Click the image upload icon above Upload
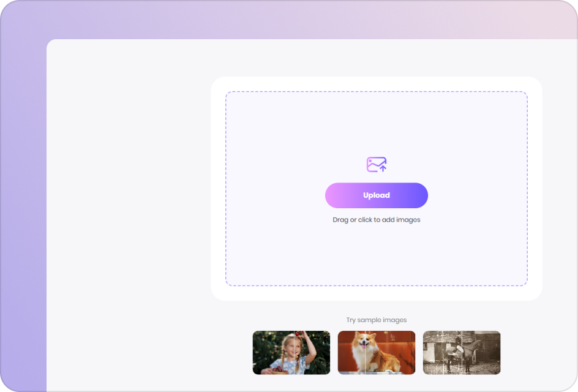Viewport: 578px width, 392px height. tap(376, 164)
